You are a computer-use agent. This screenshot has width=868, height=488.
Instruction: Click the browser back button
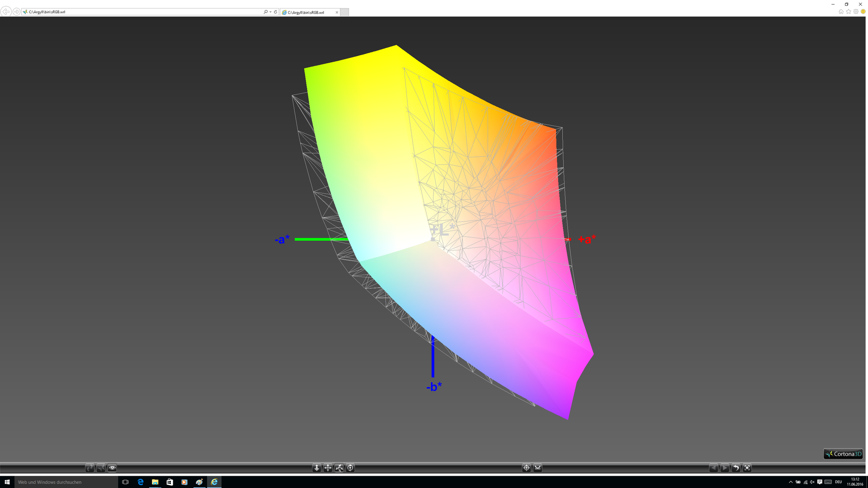pyautogui.click(x=6, y=12)
